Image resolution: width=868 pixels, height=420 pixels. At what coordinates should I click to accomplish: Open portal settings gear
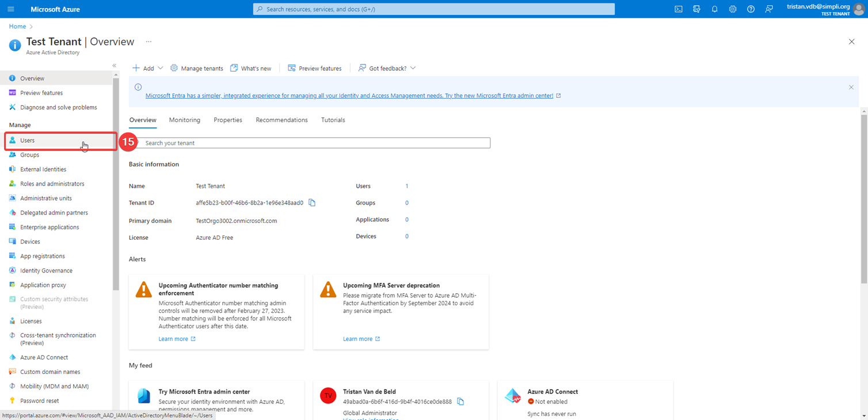click(x=733, y=9)
